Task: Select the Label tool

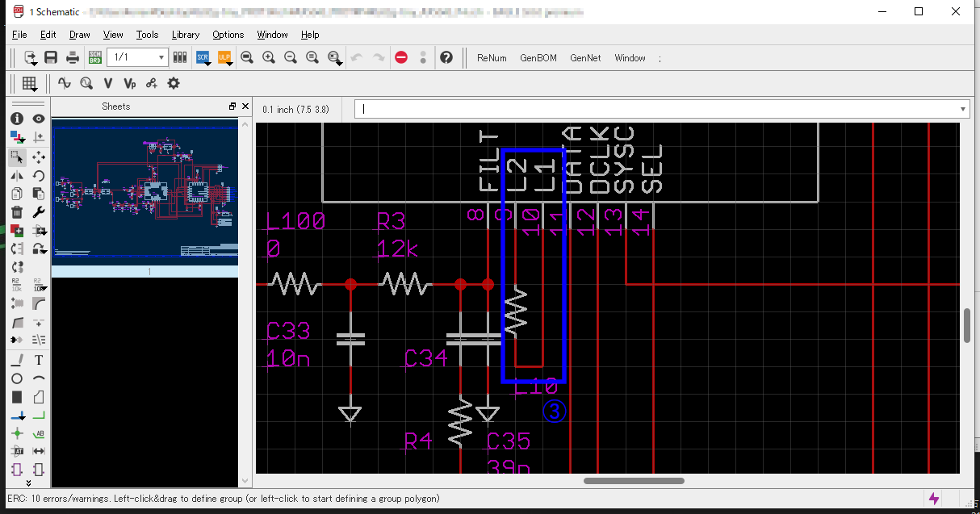Action: tap(38, 433)
